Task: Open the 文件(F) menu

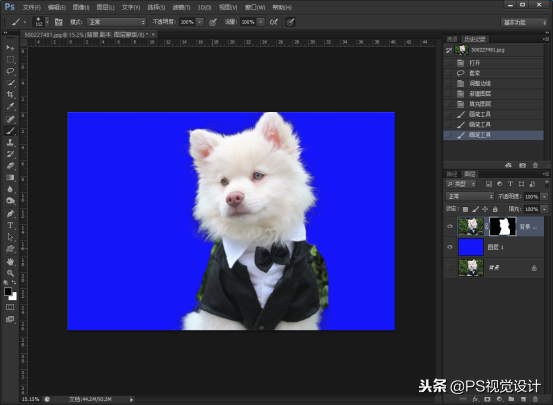Action: tap(32, 7)
